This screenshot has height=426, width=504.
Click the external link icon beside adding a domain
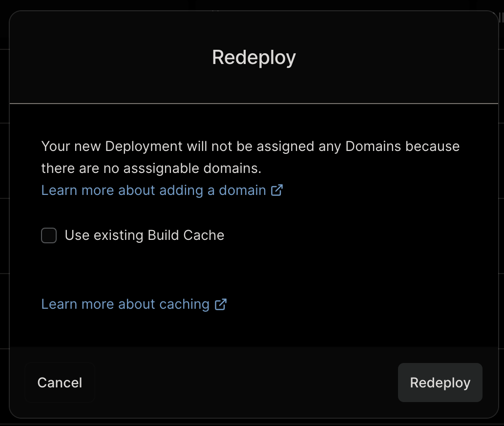click(278, 190)
